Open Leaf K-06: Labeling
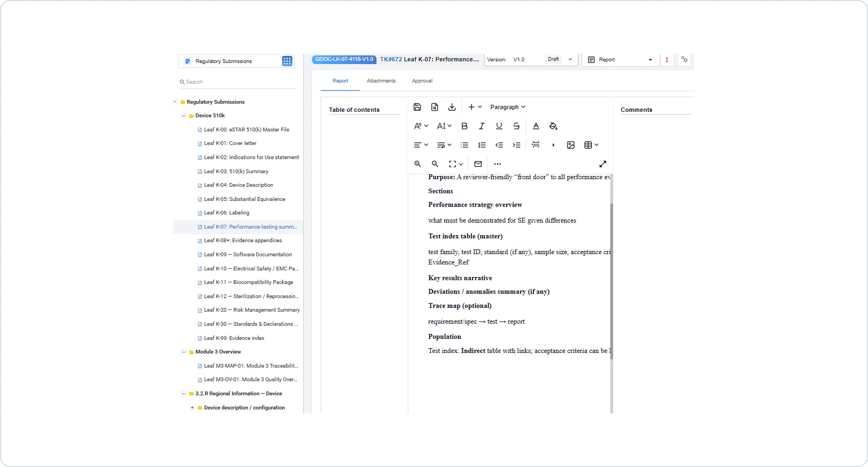This screenshot has width=868, height=467. (x=226, y=213)
